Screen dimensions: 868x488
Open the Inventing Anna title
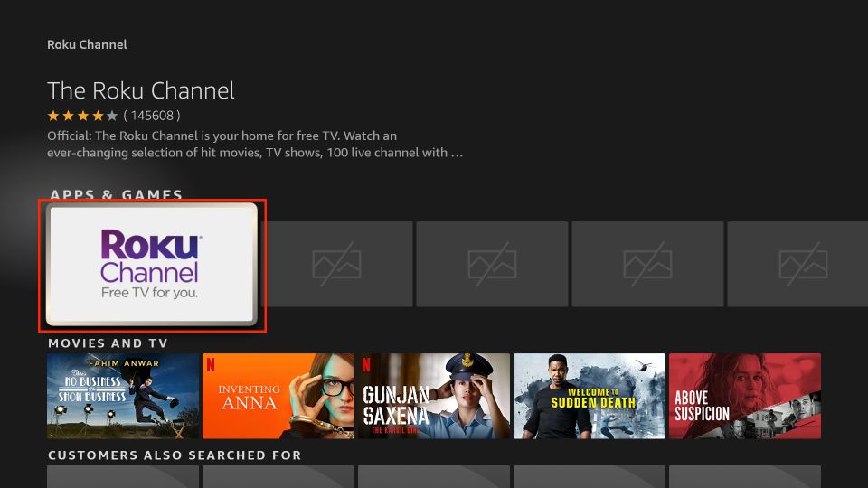(x=278, y=396)
